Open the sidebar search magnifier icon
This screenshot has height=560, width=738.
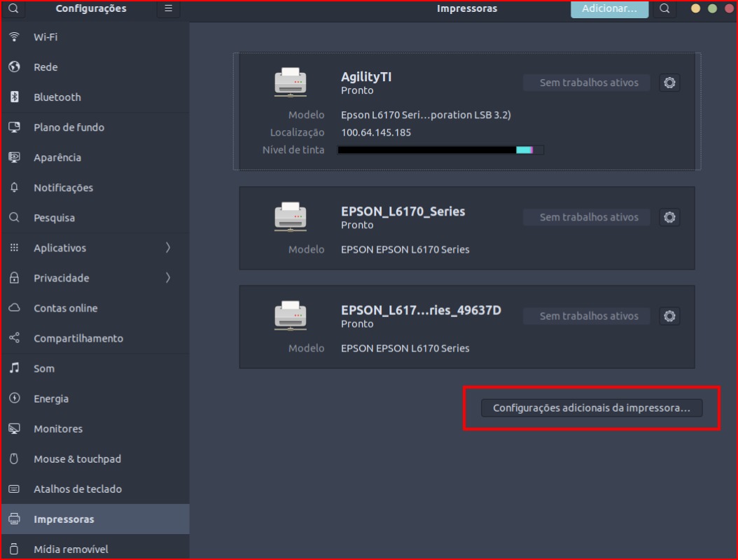pyautogui.click(x=13, y=9)
